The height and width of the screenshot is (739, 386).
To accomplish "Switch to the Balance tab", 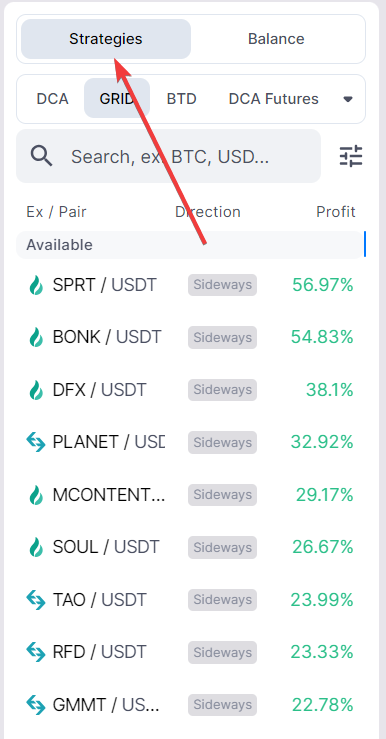I will (x=276, y=39).
